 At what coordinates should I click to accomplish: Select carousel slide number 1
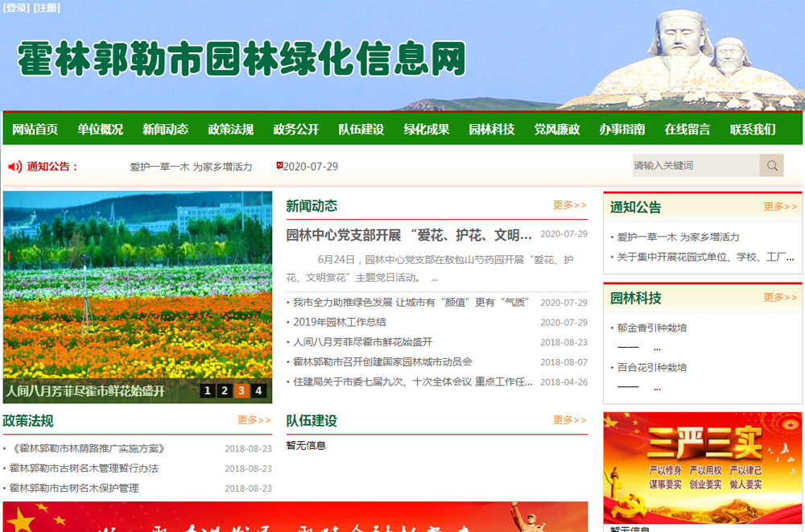[208, 390]
